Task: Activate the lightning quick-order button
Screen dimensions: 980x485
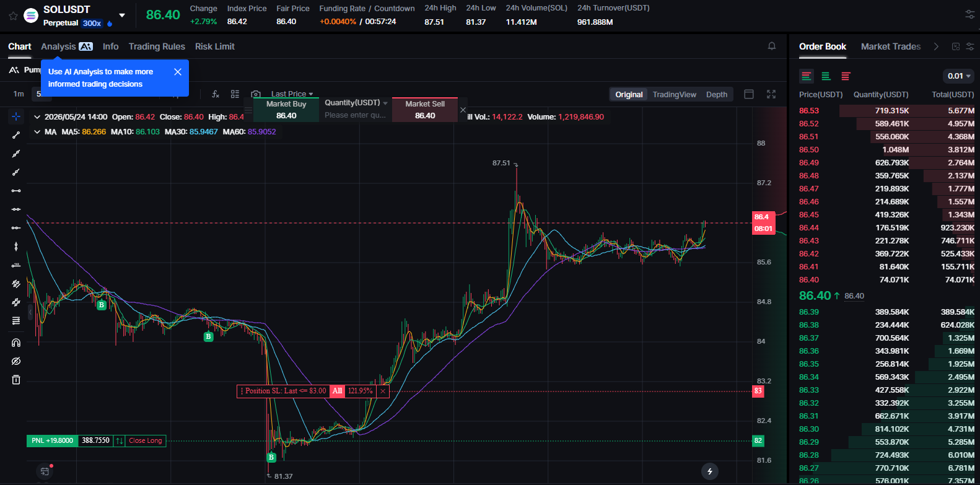Action: [x=710, y=471]
